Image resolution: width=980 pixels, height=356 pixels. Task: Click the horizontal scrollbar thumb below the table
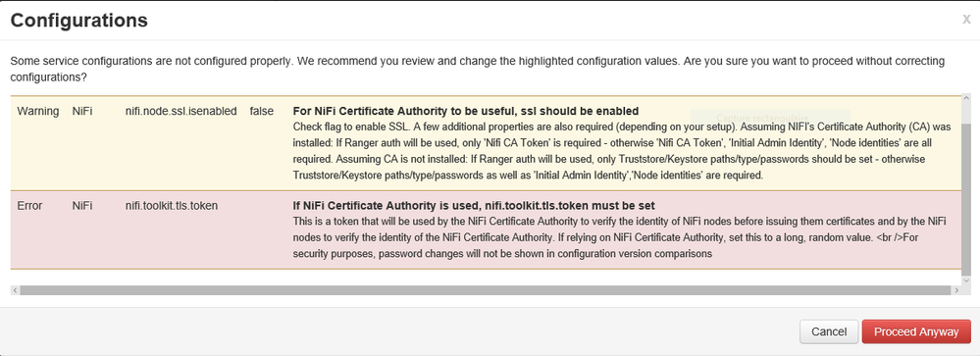pyautogui.click(x=485, y=290)
